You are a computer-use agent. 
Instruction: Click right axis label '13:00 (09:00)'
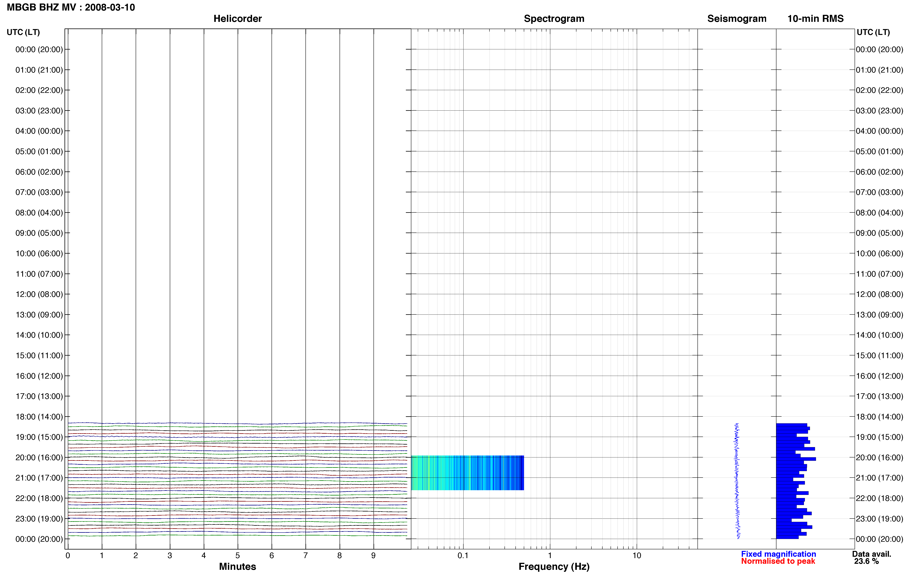click(x=879, y=315)
